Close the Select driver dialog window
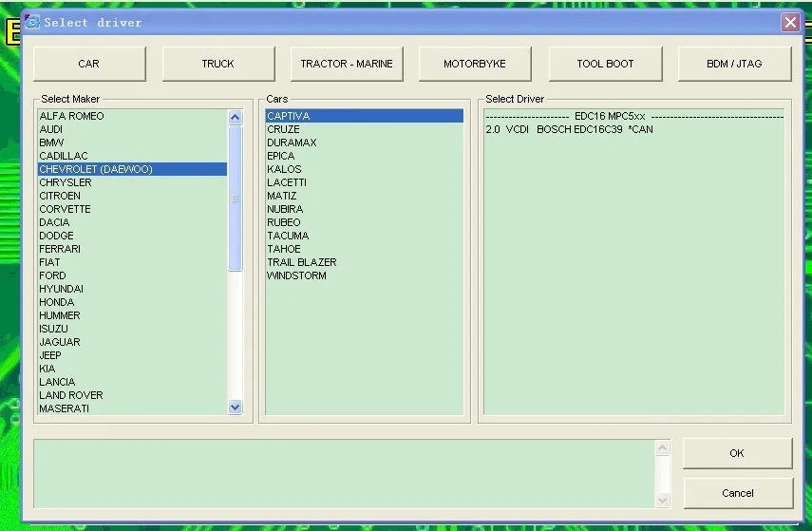Image resolution: width=812 pixels, height=531 pixels. pos(790,22)
